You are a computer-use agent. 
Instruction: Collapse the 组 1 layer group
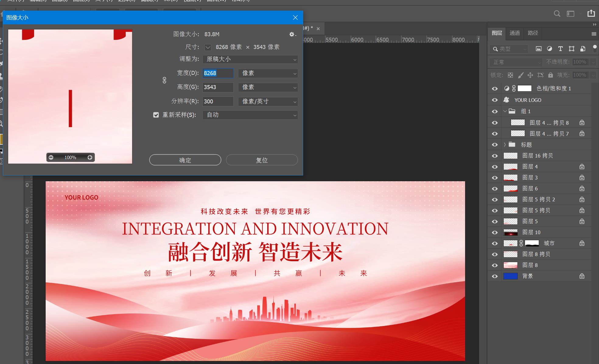pos(505,111)
